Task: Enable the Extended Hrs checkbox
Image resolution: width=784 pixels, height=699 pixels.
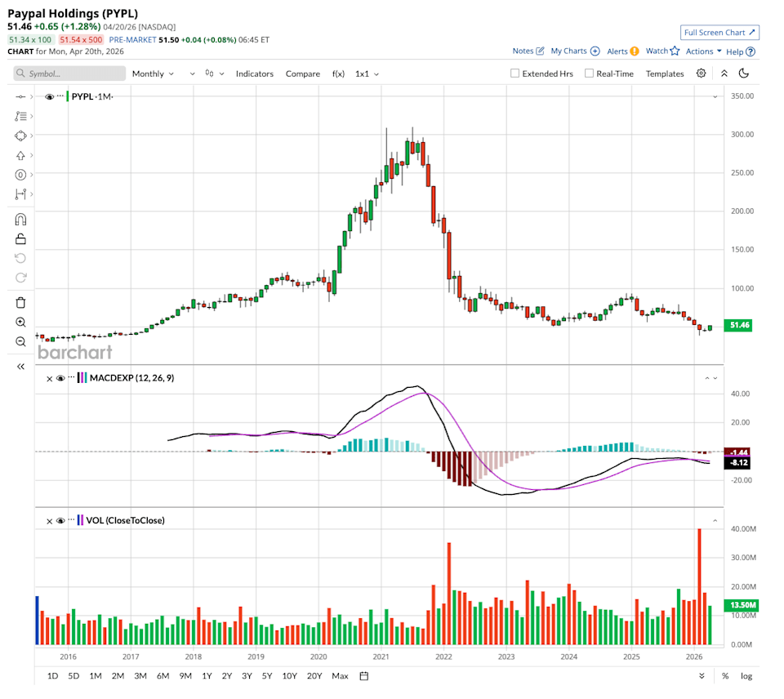Action: click(x=514, y=73)
